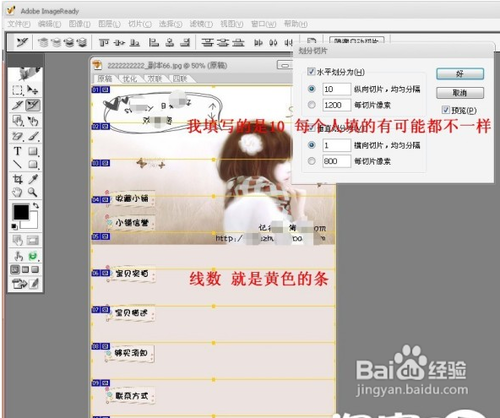Select radio for 10 纵向切片 evenly spaced
Viewport: 500px width, 418px height.
pos(312,89)
